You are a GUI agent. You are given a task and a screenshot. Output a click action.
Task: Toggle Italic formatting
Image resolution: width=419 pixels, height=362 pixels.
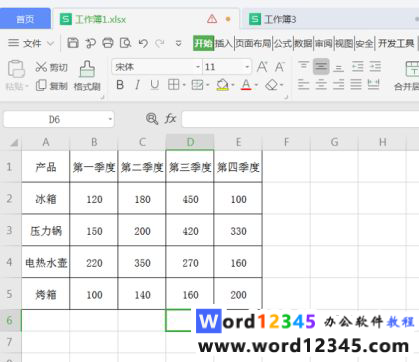coord(137,85)
